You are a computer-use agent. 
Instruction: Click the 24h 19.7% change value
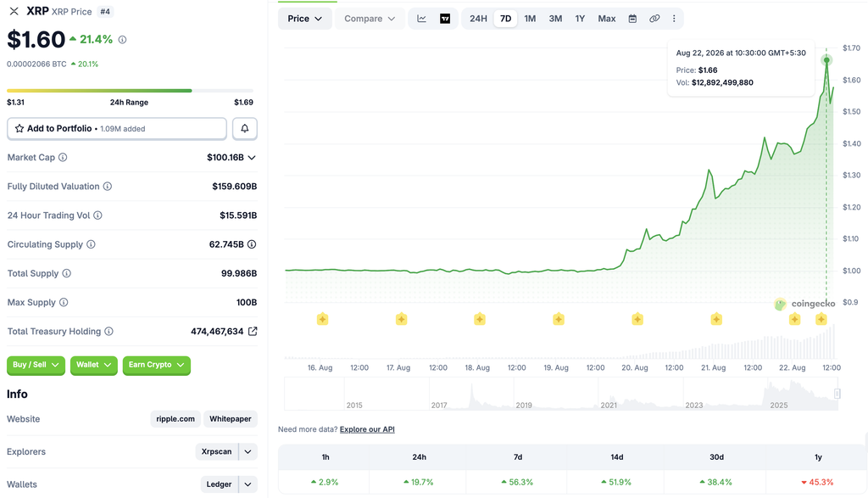419,483
